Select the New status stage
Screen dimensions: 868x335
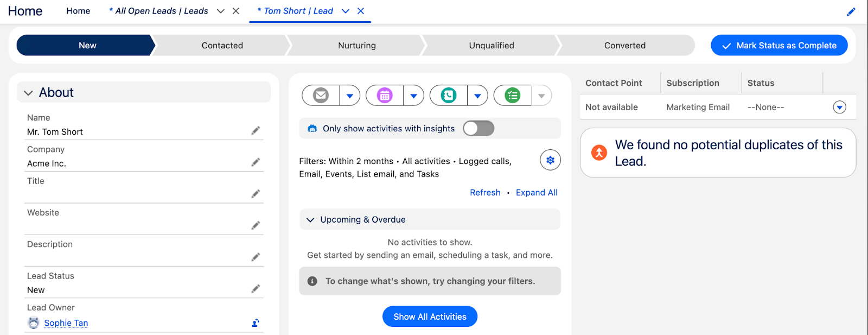(86, 46)
